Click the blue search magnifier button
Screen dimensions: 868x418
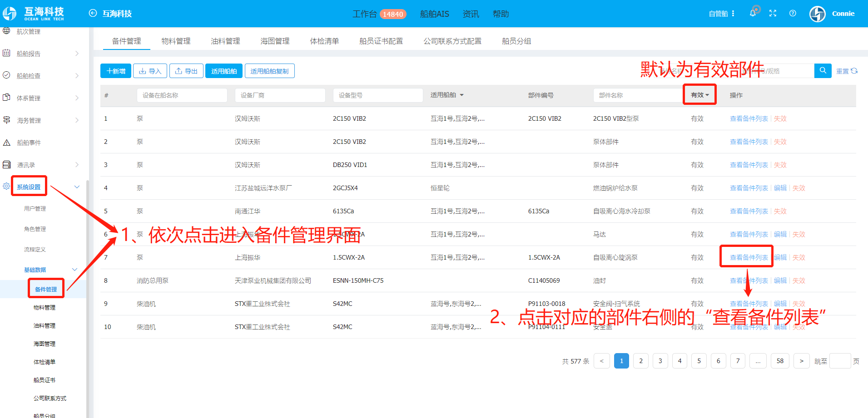click(823, 71)
